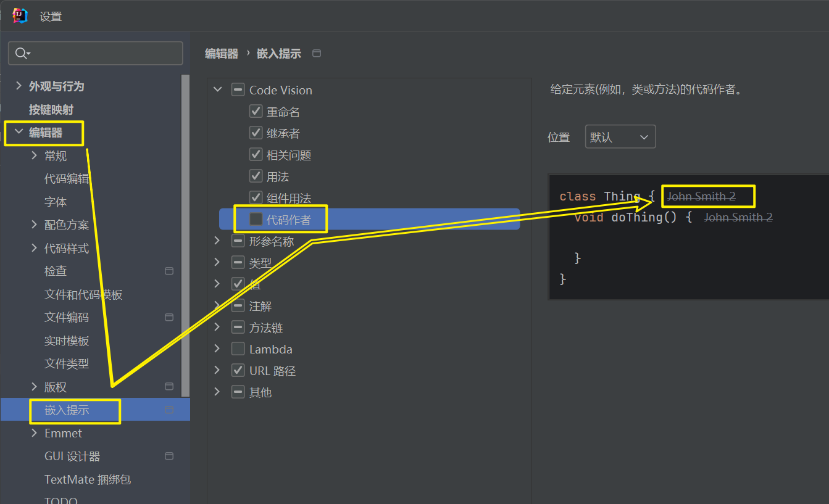This screenshot has height=504, width=829.
Task: Click project-level icon next to 检查
Action: click(x=169, y=271)
